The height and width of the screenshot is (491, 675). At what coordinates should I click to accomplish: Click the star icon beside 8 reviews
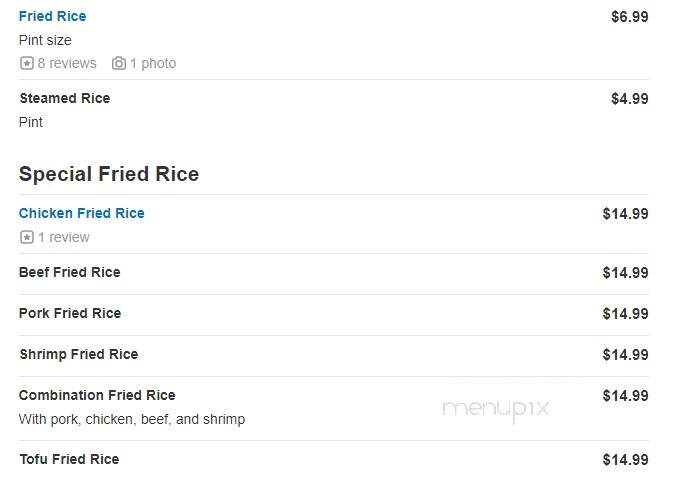pyautogui.click(x=27, y=63)
